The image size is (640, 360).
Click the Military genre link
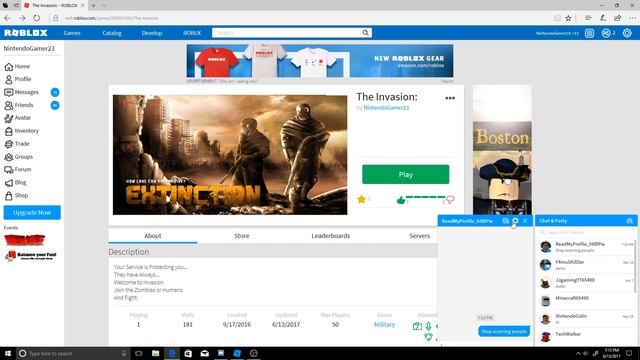[384, 324]
